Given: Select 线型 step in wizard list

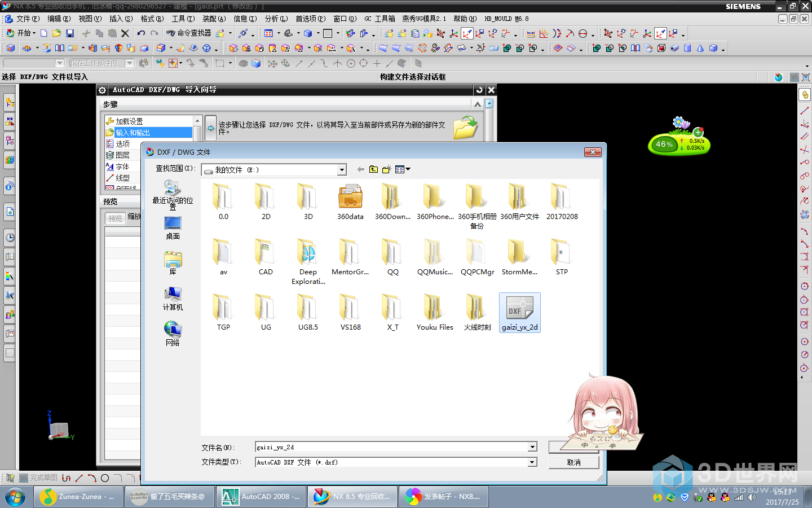Looking at the screenshot, I should coord(149,178).
